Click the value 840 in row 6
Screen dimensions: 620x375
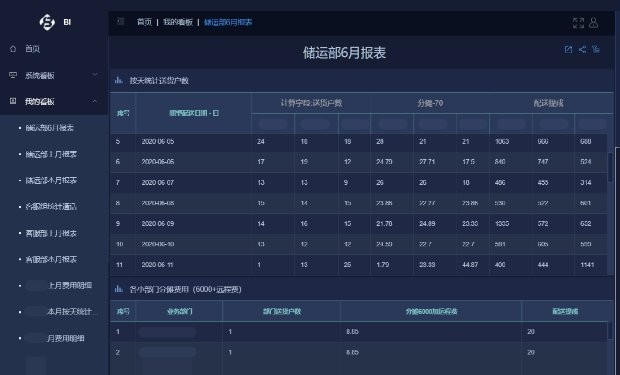click(x=500, y=162)
